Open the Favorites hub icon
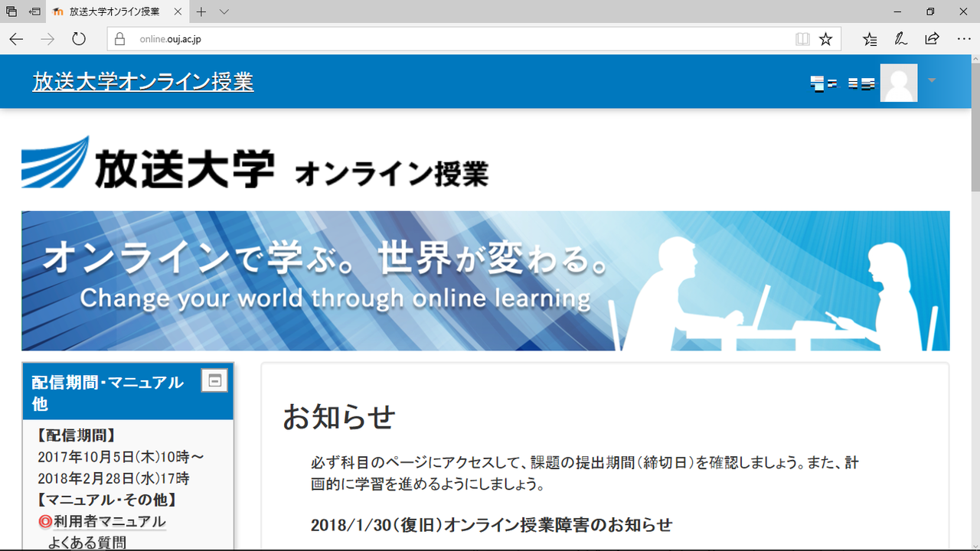The height and width of the screenshot is (551, 980). [x=870, y=38]
